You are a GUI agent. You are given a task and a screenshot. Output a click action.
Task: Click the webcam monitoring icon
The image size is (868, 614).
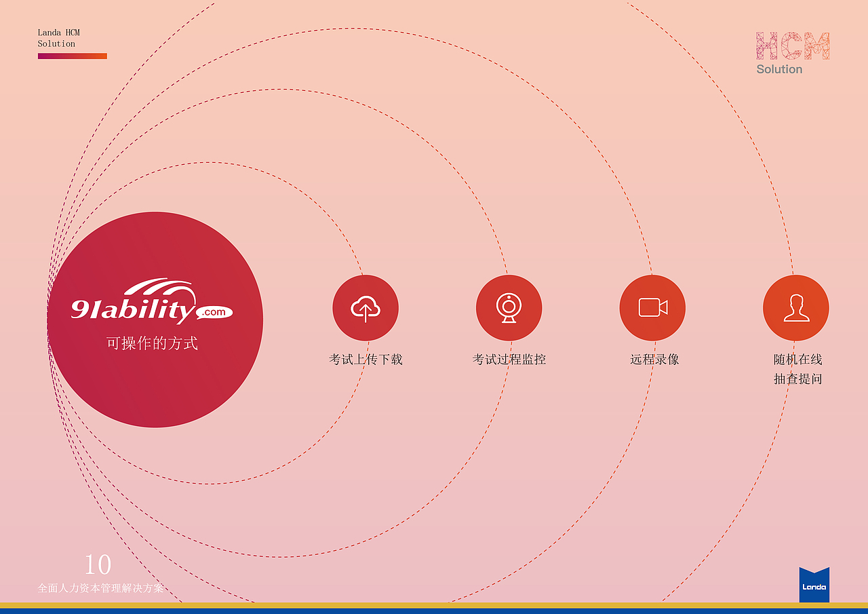509,308
